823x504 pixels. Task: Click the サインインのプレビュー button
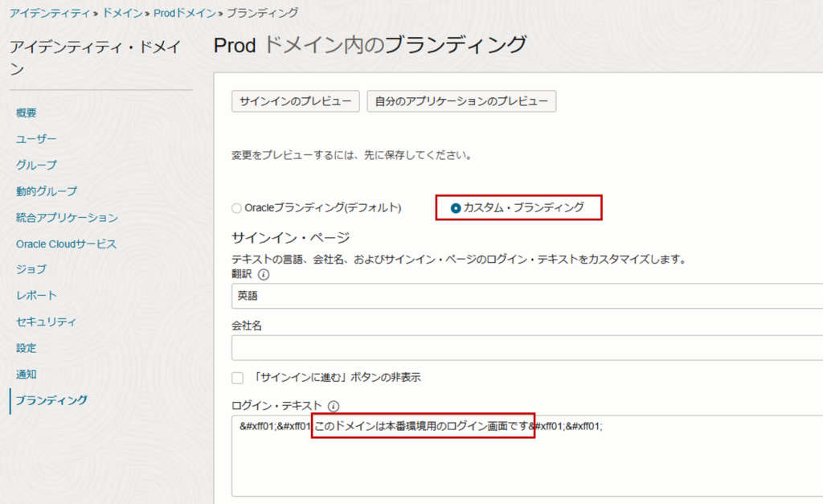pos(296,101)
